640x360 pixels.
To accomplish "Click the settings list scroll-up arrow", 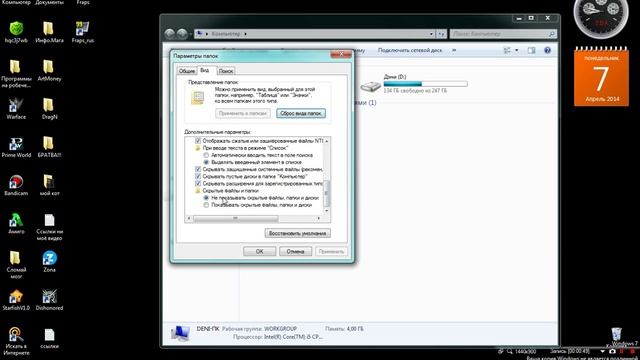I will [327, 141].
